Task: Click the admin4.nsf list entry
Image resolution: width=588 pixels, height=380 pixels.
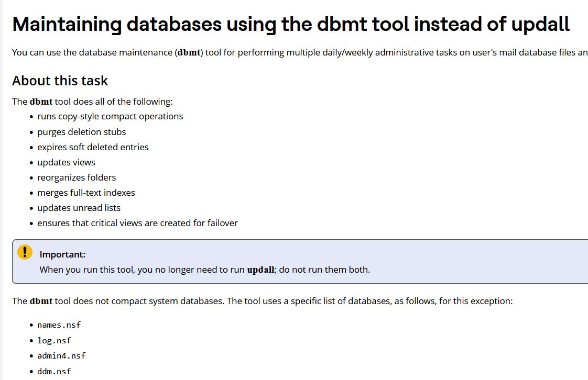Action: coord(61,356)
